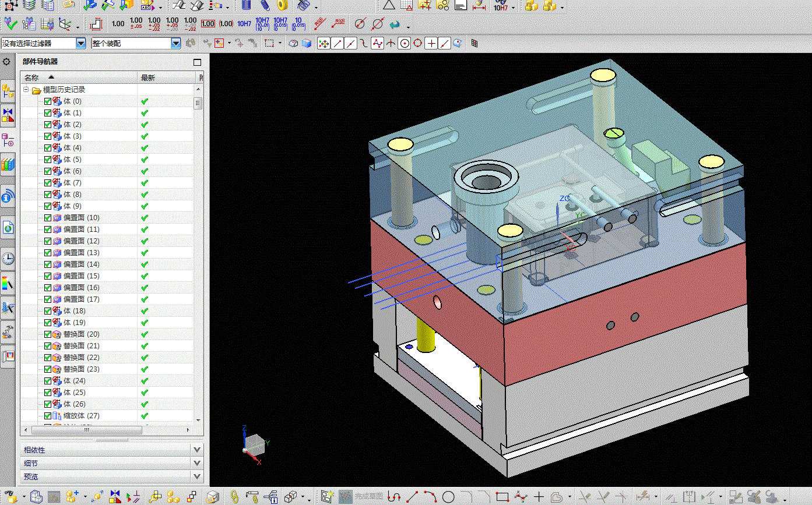This screenshot has height=505, width=812.
Task: Click the chain link icon in bottom toolbar
Action: point(234,497)
